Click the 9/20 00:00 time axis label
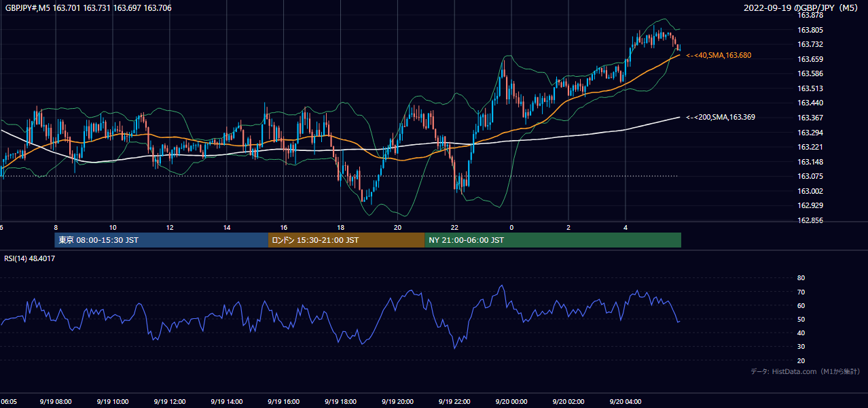The image size is (868, 408). [511, 402]
